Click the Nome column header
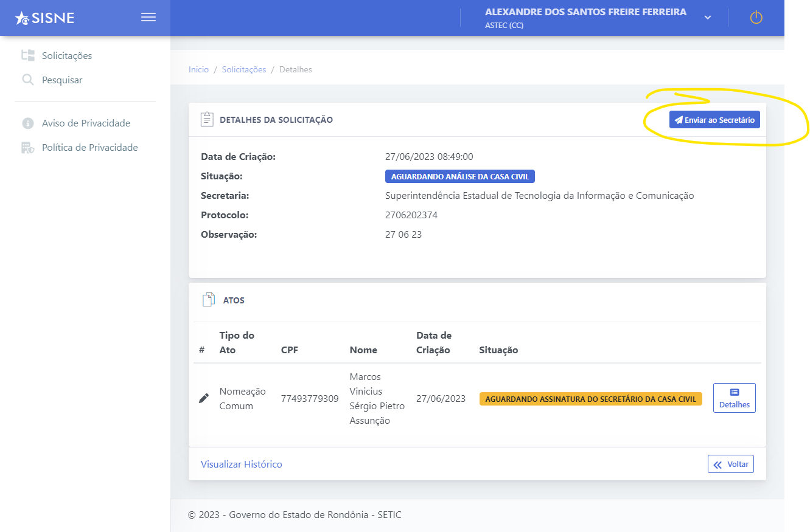 coord(363,350)
